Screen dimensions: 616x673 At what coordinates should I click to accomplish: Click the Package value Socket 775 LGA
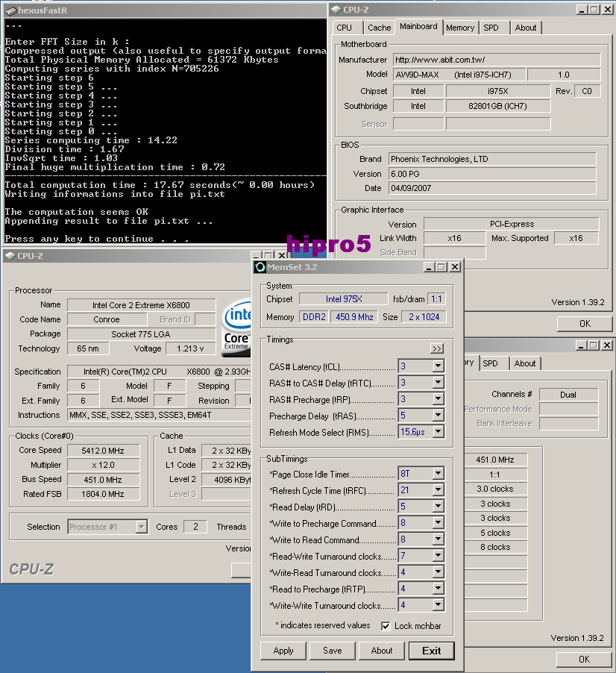coord(141,334)
